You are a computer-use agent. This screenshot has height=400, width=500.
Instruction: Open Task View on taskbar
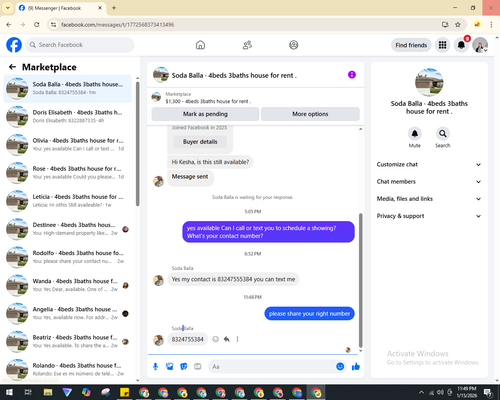(x=28, y=392)
